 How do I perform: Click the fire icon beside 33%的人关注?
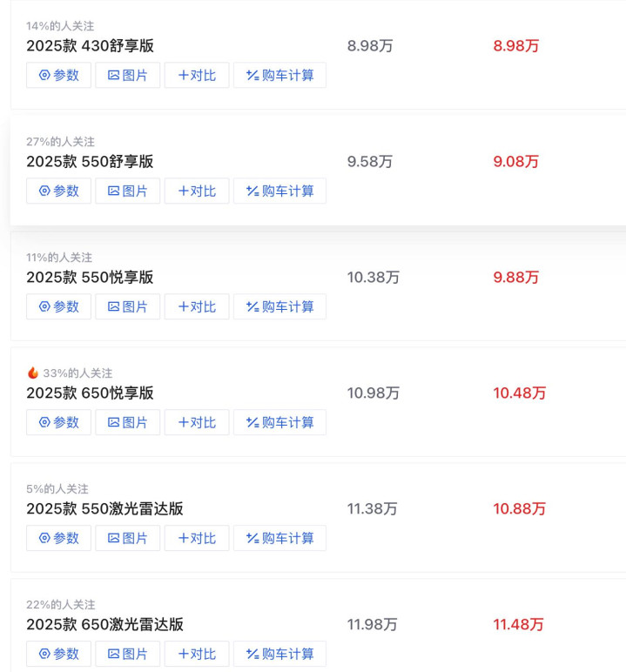pyautogui.click(x=33, y=373)
